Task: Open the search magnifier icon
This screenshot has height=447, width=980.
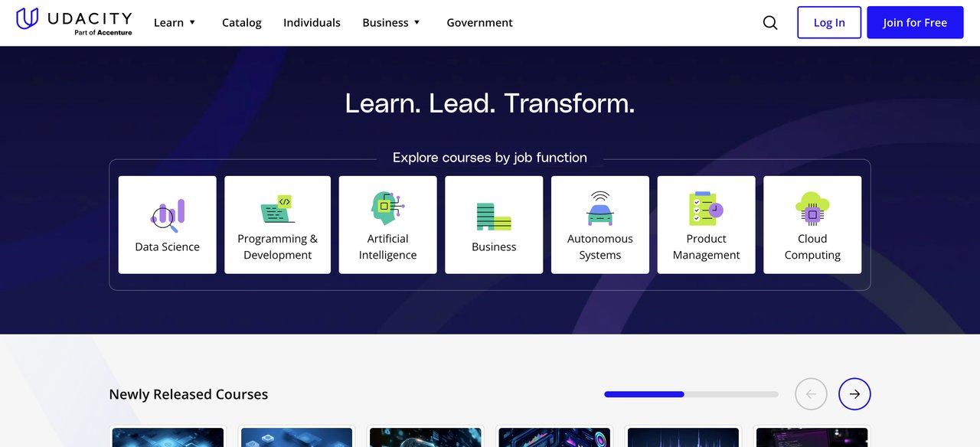Action: pos(770,23)
